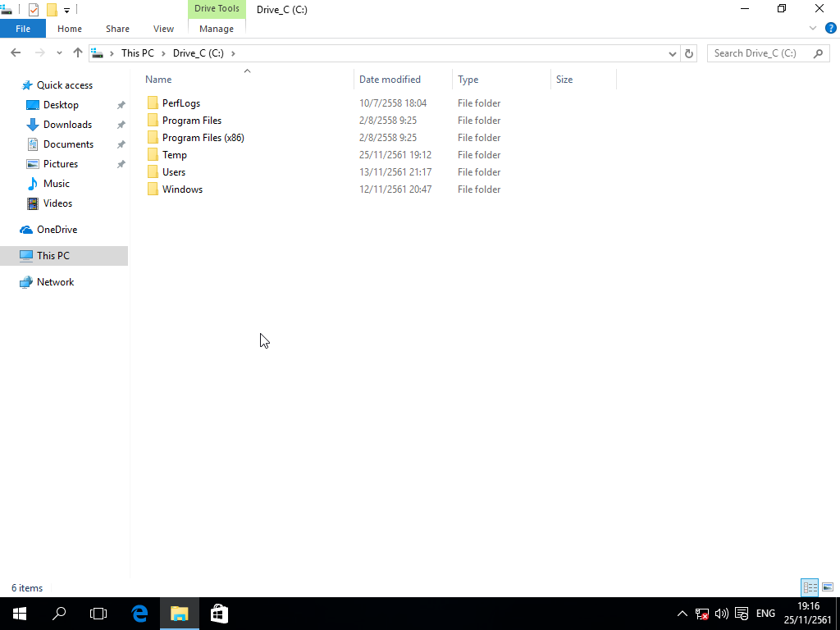
Task: Sort by the Date modified column
Action: pyautogui.click(x=390, y=80)
